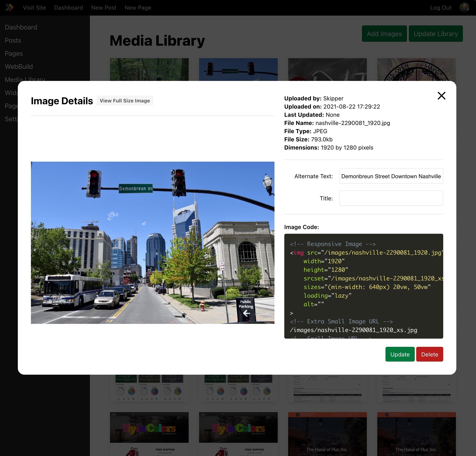Image resolution: width=476 pixels, height=456 pixels.
Task: Select second Flyin Colors thumbnail
Action: coord(238,434)
